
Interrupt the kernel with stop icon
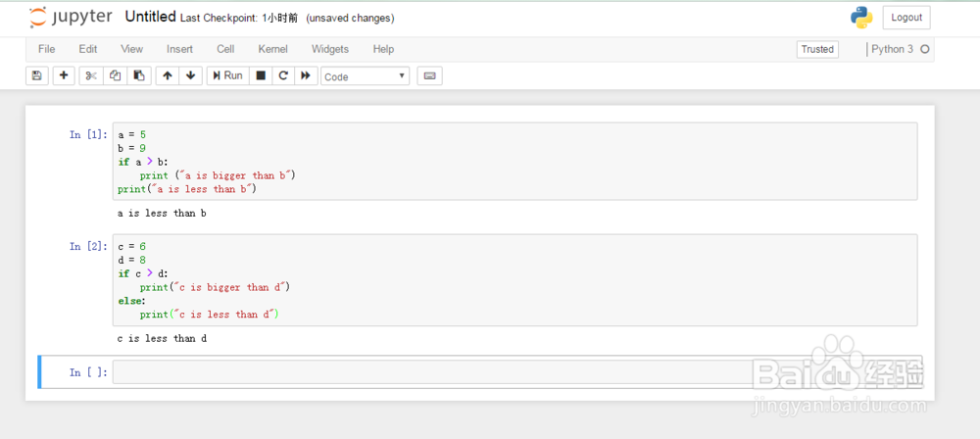coord(261,75)
